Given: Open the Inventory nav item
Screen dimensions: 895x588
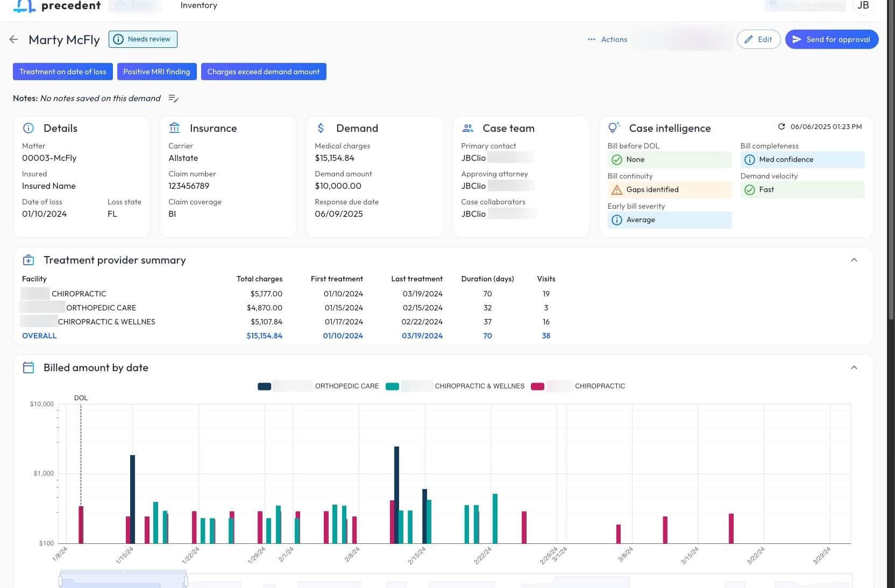Looking at the screenshot, I should [198, 5].
